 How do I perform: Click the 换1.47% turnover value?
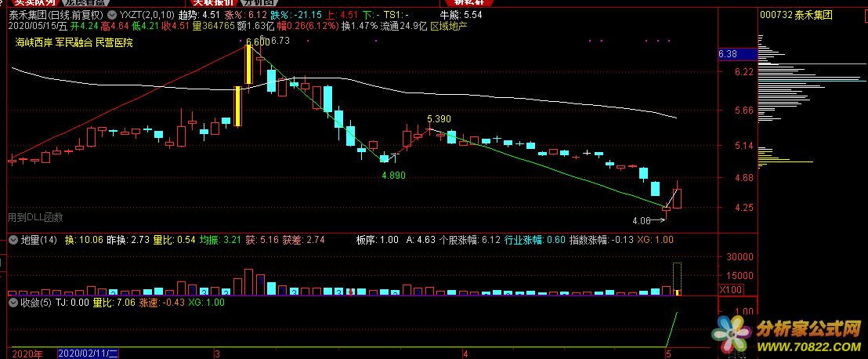(360, 26)
